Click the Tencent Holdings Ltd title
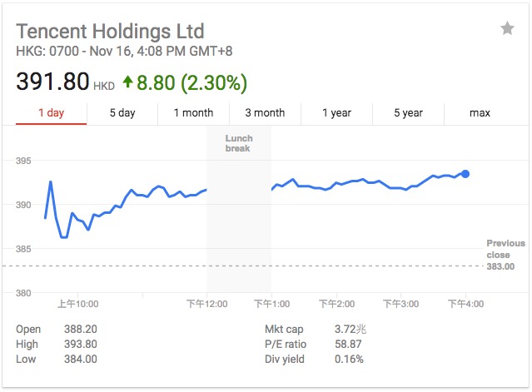The height and width of the screenshot is (392, 532). tap(110, 32)
